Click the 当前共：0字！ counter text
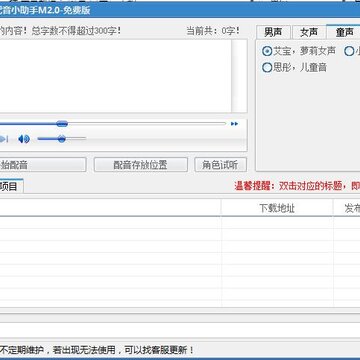360x360 pixels. (213, 31)
